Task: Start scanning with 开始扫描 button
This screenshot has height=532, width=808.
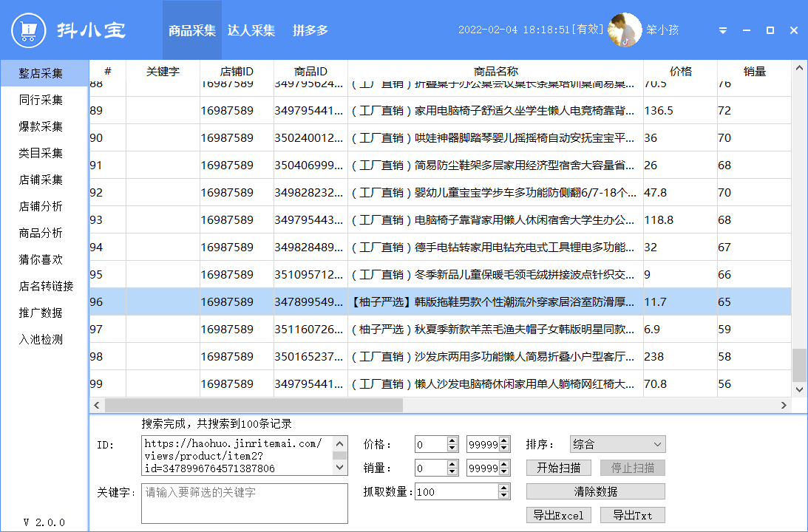Action: coord(558,468)
